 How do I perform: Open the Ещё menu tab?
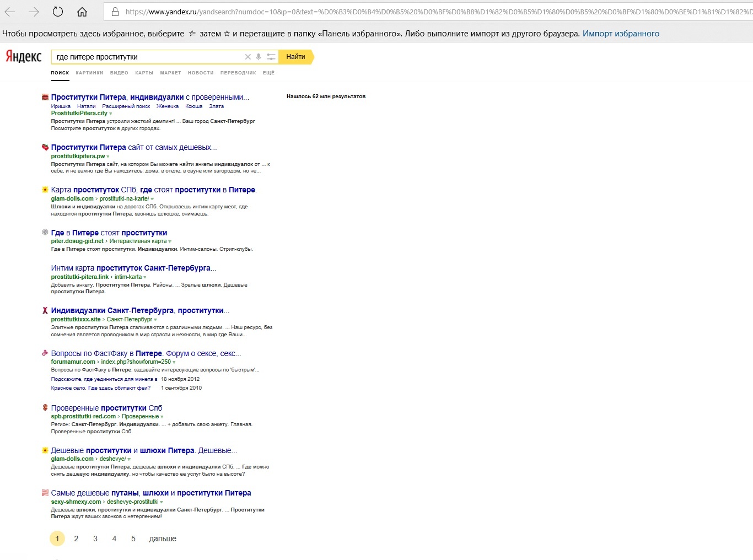pos(268,73)
